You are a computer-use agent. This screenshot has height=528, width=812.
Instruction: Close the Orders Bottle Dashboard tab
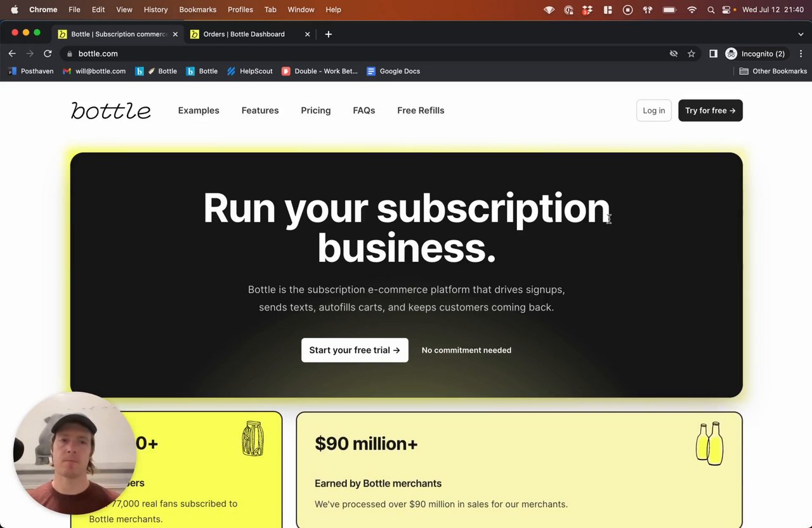click(x=308, y=34)
